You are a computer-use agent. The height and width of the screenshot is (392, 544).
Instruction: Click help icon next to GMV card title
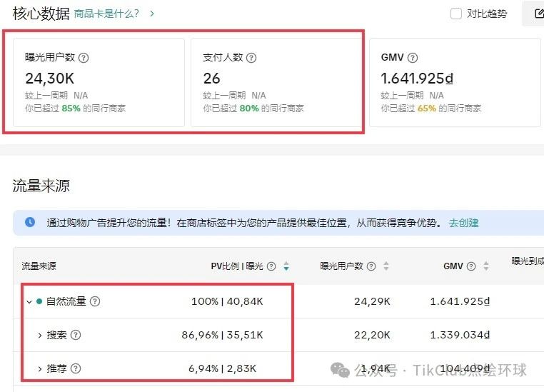413,58
